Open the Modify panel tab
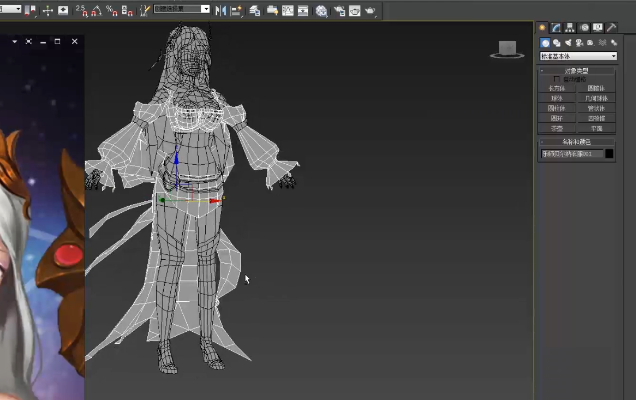 556,28
